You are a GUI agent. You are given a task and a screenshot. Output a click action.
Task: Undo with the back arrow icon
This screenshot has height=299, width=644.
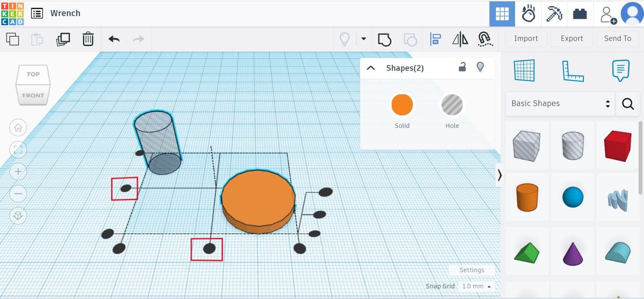tap(114, 39)
